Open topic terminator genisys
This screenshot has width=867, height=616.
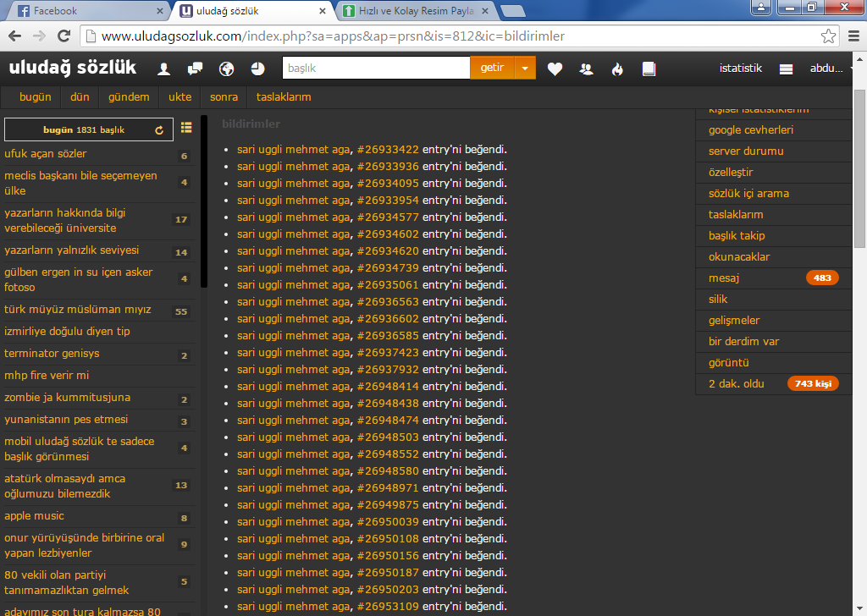click(x=52, y=353)
